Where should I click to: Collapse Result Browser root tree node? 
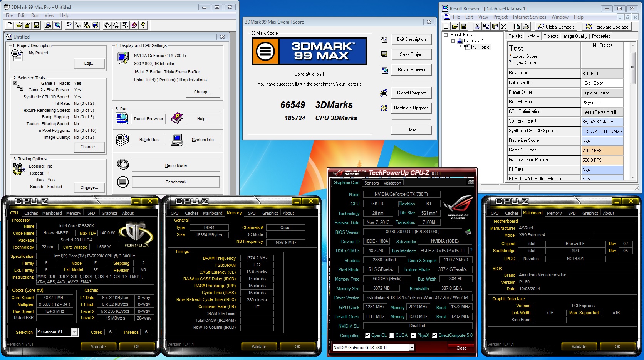pyautogui.click(x=446, y=35)
